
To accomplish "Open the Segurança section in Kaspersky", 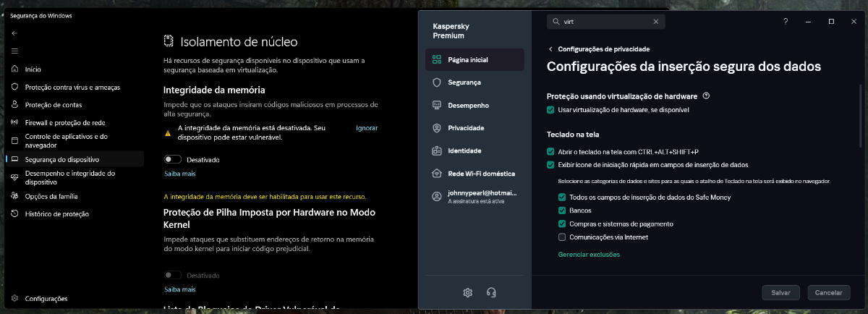I will tap(464, 82).
